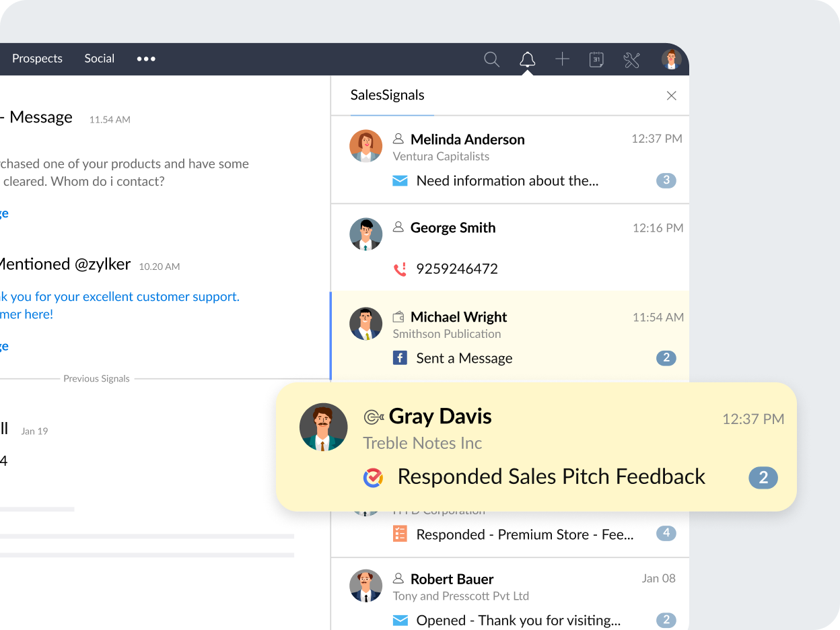This screenshot has height=630, width=840.
Task: Open the SalesSignals bell notifications
Action: [527, 59]
